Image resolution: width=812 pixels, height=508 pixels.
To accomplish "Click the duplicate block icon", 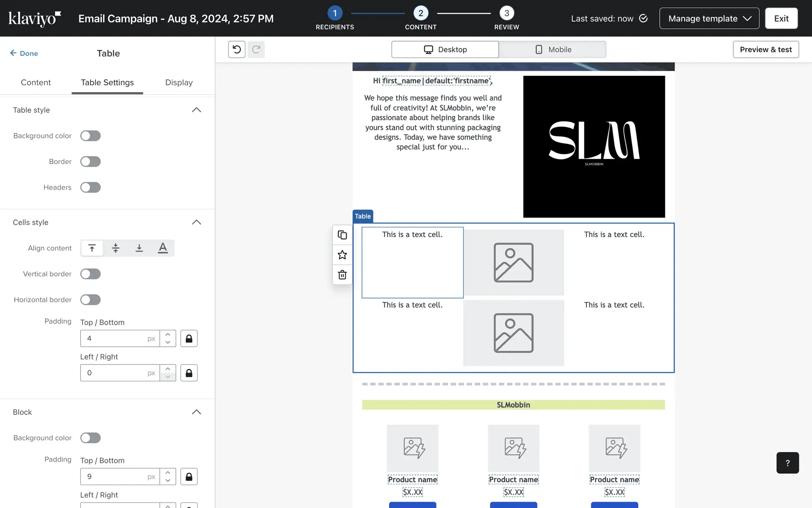I will coord(342,235).
